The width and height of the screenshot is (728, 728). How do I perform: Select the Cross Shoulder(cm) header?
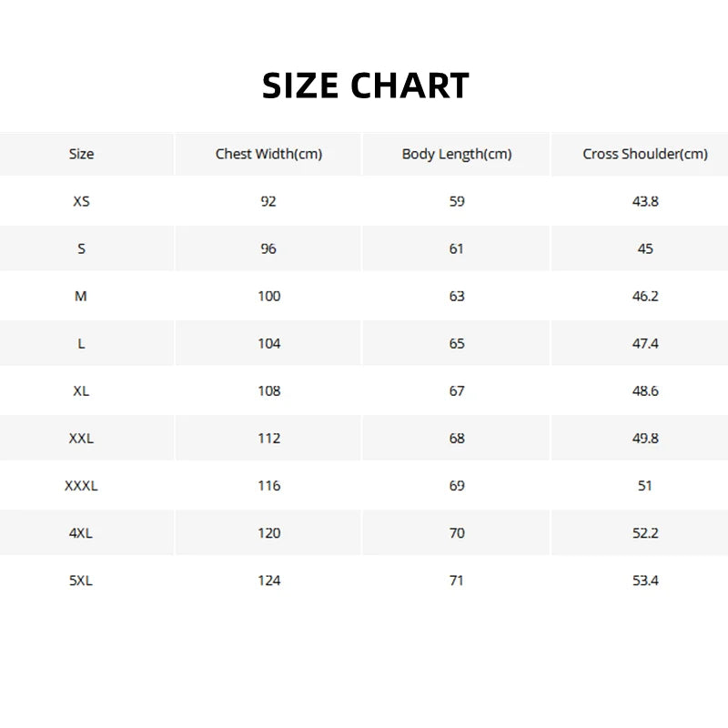(x=645, y=154)
